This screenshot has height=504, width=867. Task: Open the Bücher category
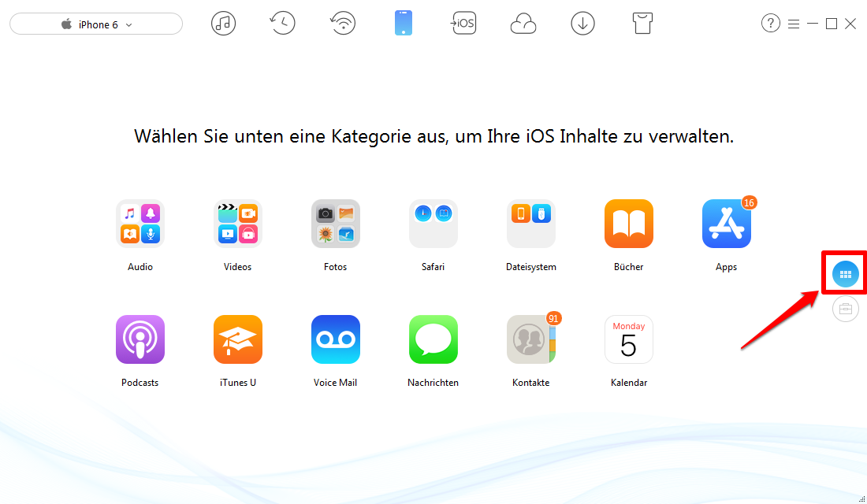(629, 224)
